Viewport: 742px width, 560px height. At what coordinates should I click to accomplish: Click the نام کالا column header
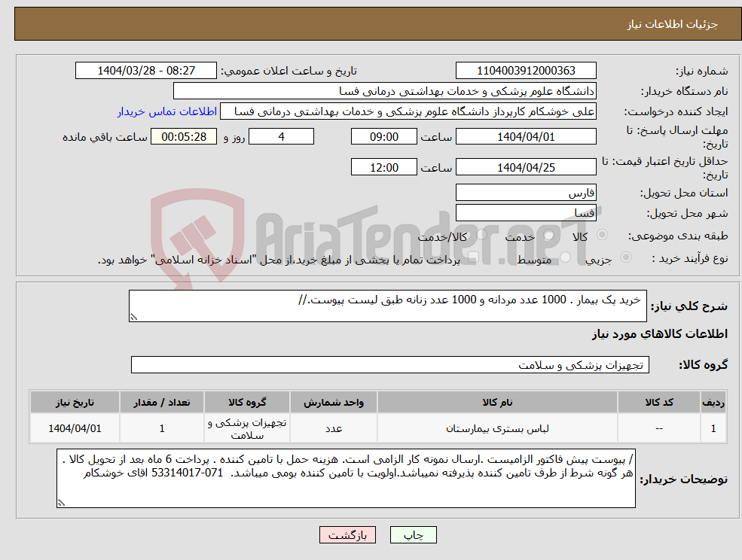(497, 402)
